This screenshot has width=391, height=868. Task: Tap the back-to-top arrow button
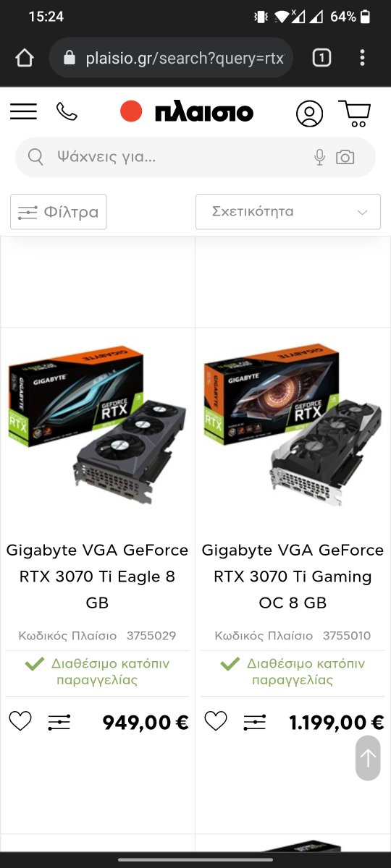pyautogui.click(x=368, y=758)
